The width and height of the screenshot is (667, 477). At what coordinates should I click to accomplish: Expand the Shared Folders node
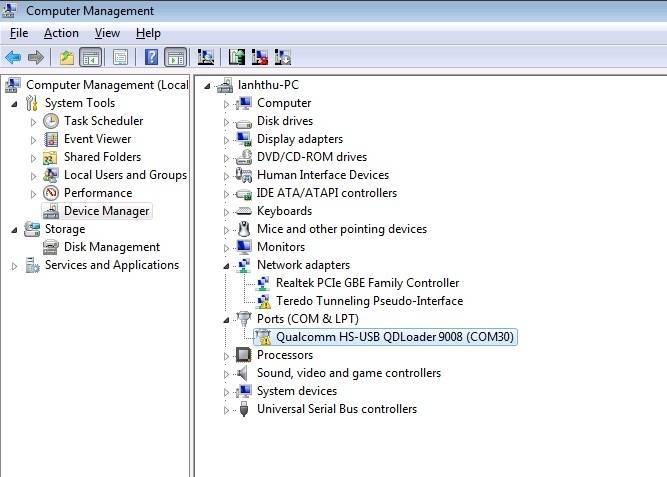tap(34, 158)
